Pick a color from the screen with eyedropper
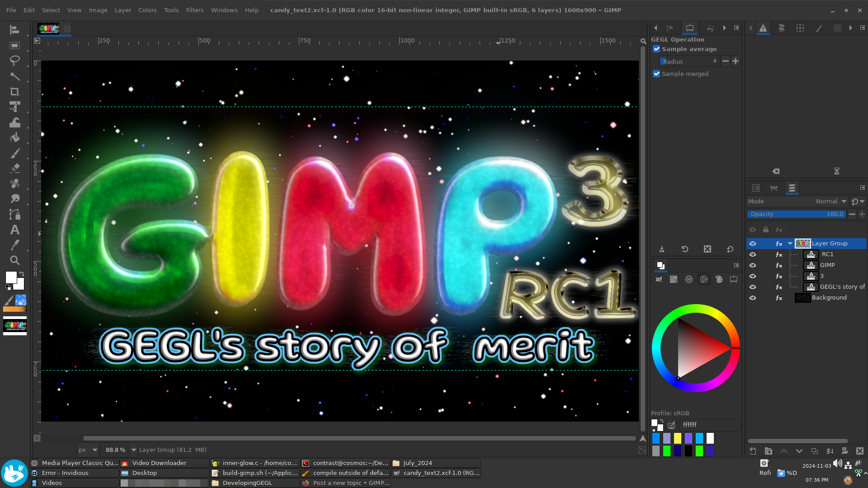Image resolution: width=868 pixels, height=488 pixels. tap(671, 425)
